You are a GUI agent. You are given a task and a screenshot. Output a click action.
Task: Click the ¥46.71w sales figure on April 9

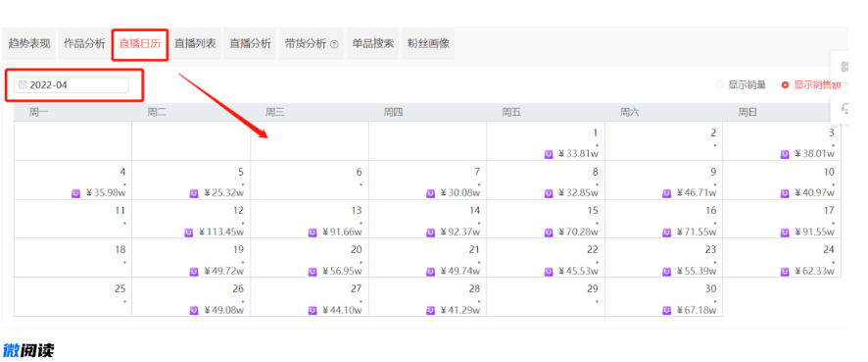point(696,193)
